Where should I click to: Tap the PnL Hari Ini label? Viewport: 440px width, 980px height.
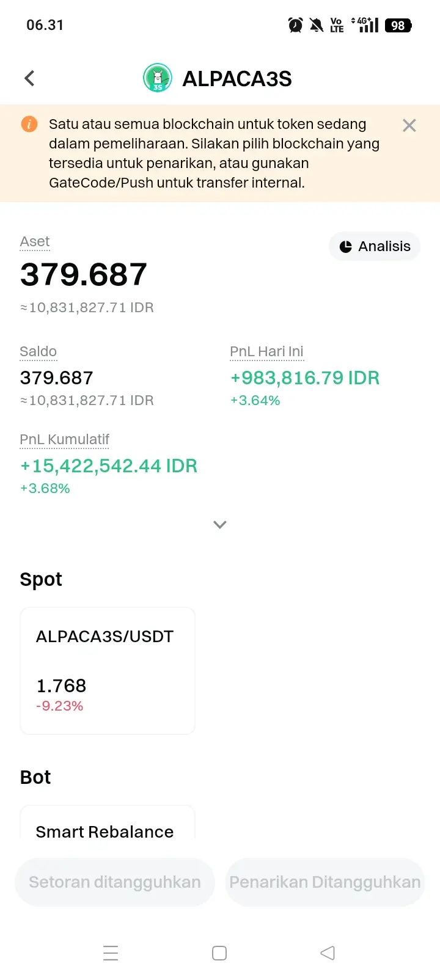coord(266,352)
